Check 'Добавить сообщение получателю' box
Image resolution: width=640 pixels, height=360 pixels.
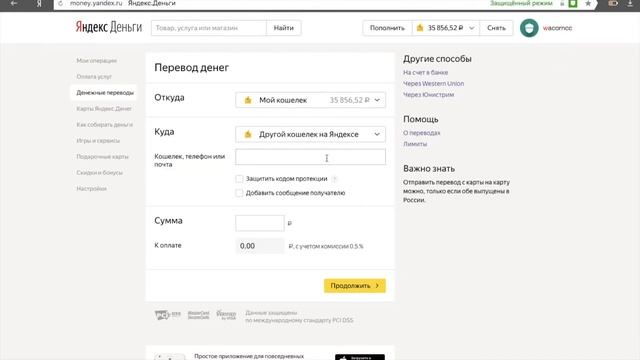239,193
